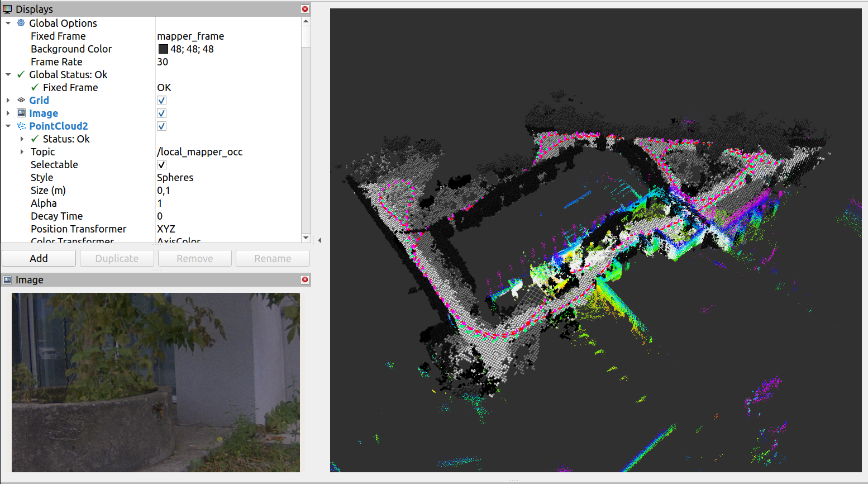Expand the Topic property row

(x=22, y=151)
